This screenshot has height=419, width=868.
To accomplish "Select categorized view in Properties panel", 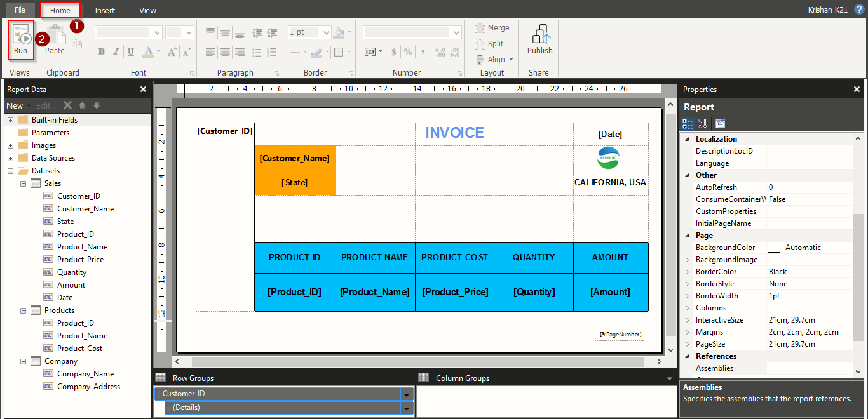I will click(688, 123).
